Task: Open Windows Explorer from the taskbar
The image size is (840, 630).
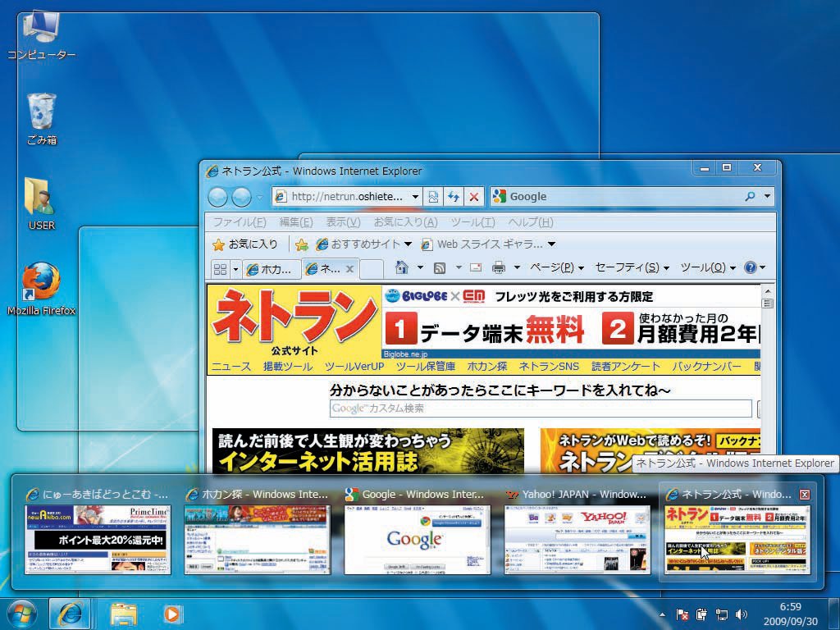Action: click(124, 614)
